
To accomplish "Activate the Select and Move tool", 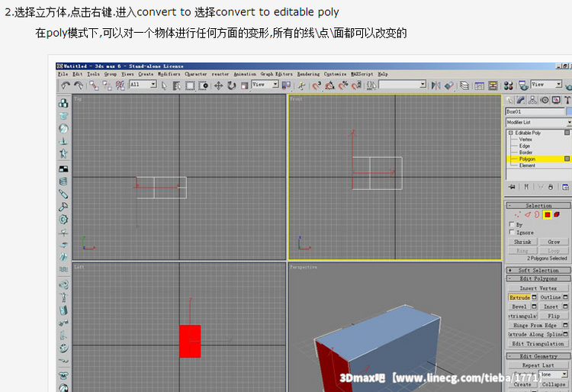I will (218, 85).
